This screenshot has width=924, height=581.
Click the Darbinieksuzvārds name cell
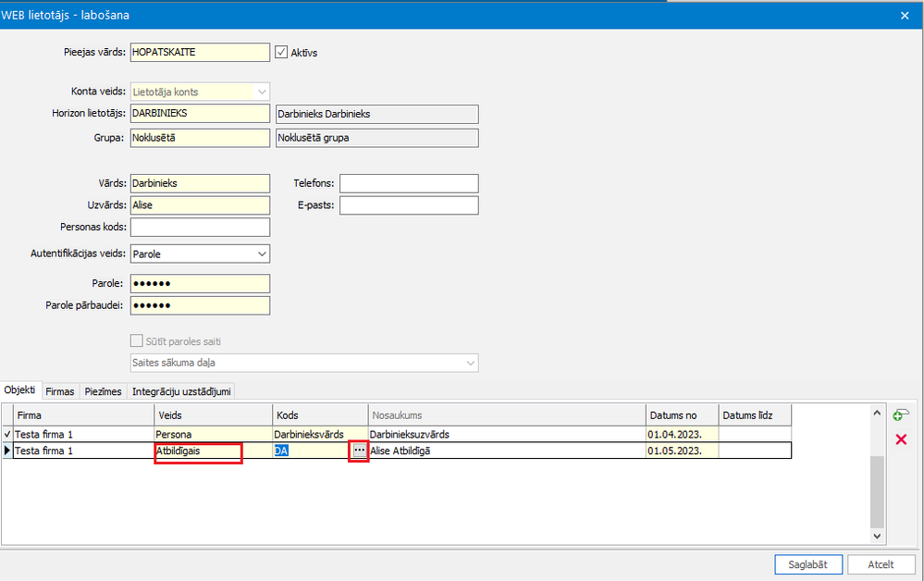click(x=507, y=434)
